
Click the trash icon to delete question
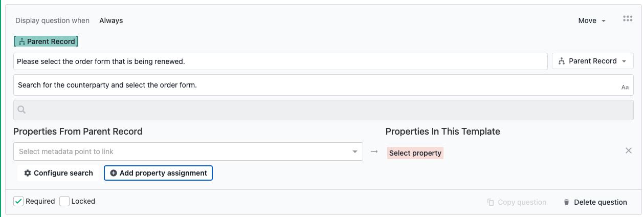pyautogui.click(x=566, y=202)
